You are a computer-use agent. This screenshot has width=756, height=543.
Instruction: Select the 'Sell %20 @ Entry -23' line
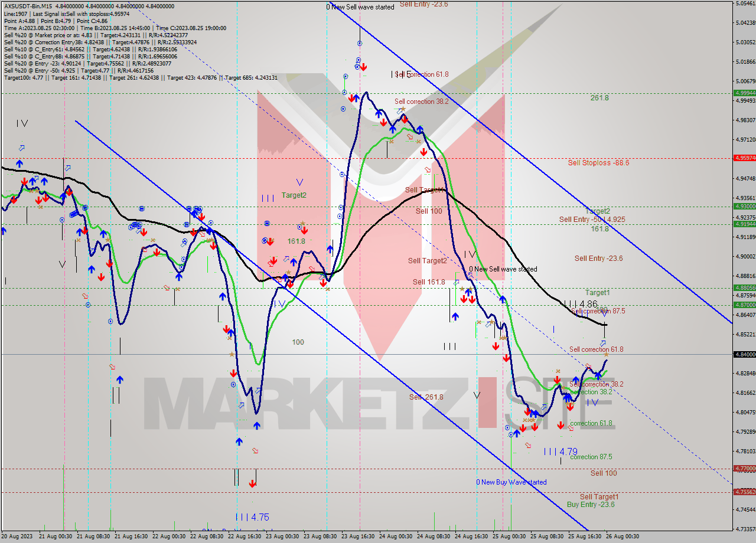click(87, 63)
